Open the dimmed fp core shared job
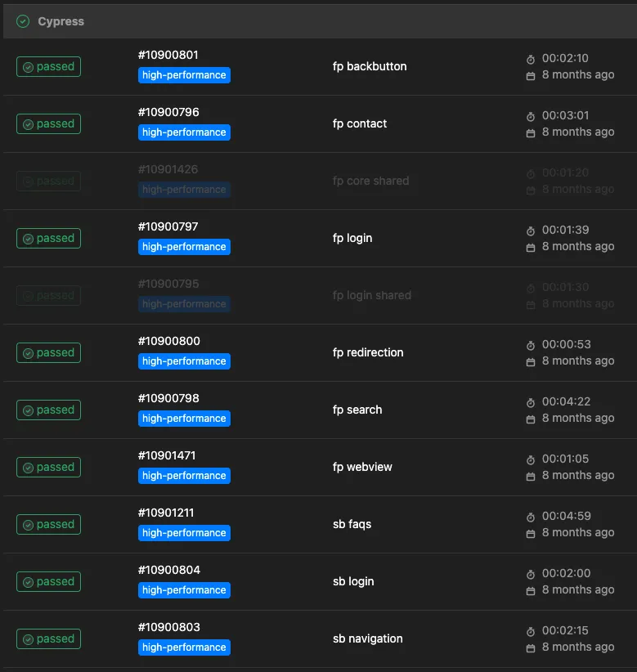This screenshot has height=672, width=637. pos(370,181)
